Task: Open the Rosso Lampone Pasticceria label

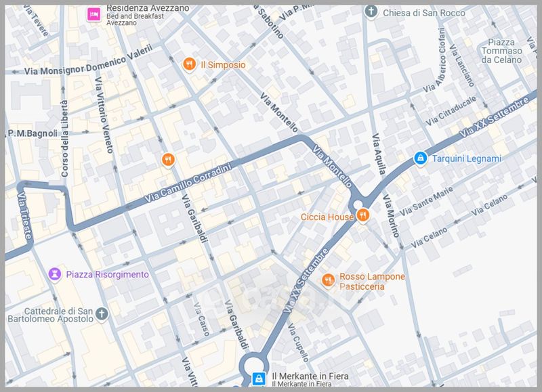Action: pyautogui.click(x=372, y=281)
